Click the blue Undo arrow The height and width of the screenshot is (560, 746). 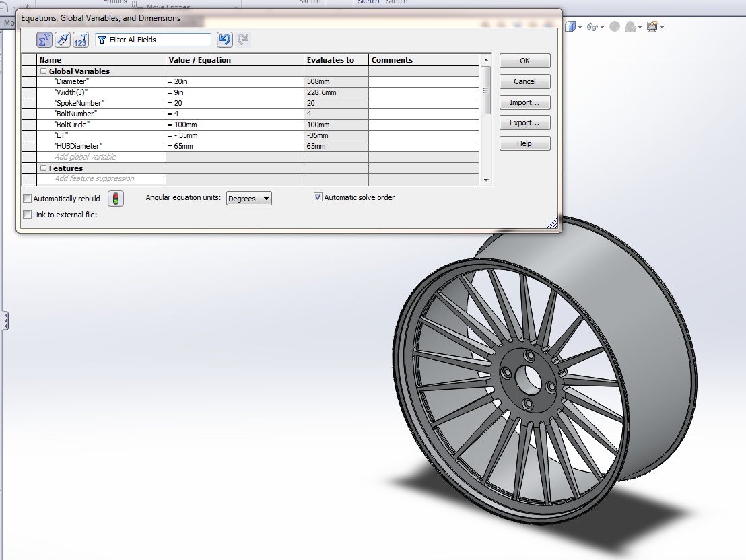click(225, 40)
